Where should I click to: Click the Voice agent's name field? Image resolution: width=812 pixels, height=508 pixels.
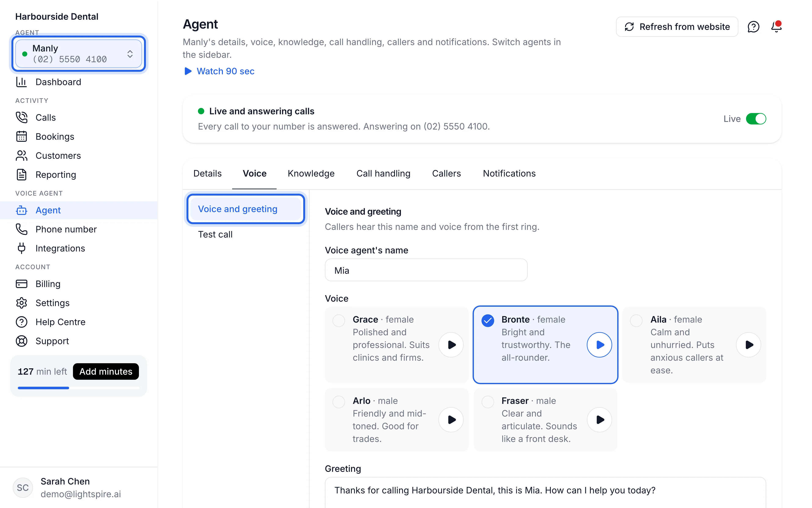(x=426, y=270)
